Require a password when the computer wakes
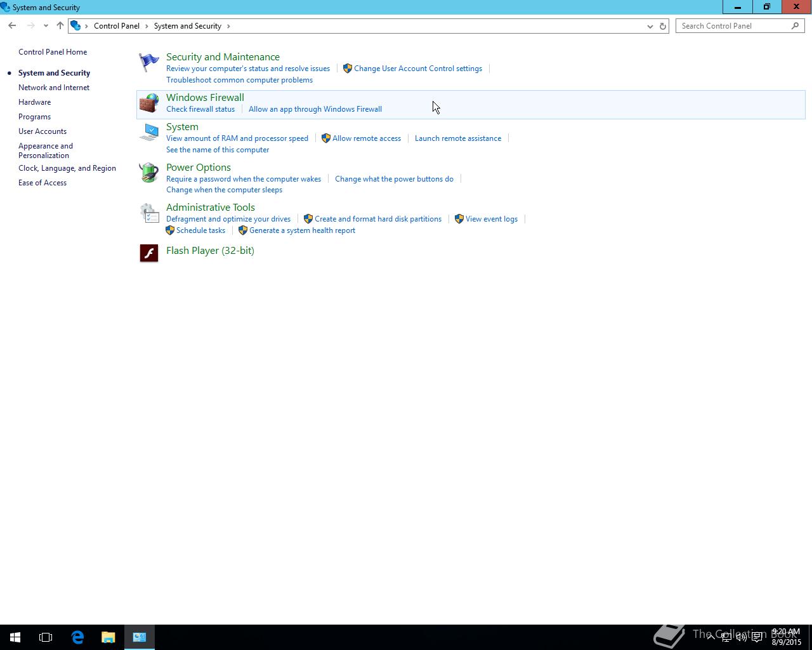The image size is (812, 650). (244, 179)
